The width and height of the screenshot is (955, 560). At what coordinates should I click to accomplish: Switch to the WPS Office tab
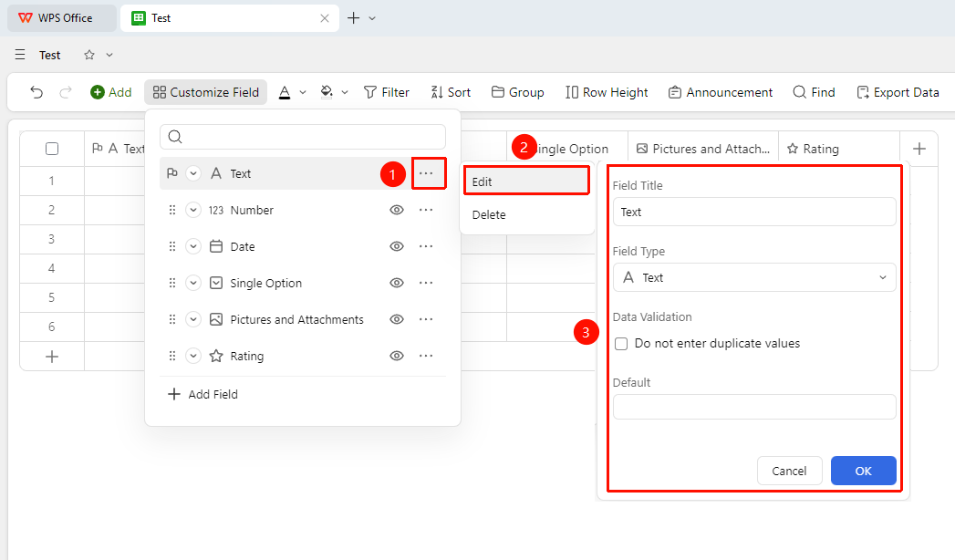pyautogui.click(x=61, y=18)
